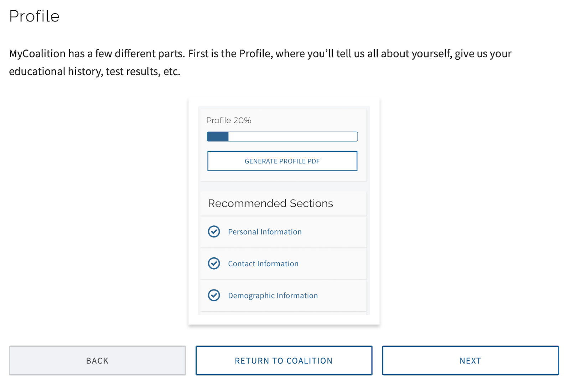
Task: Click the Return to Coalition button
Action: coord(284,360)
